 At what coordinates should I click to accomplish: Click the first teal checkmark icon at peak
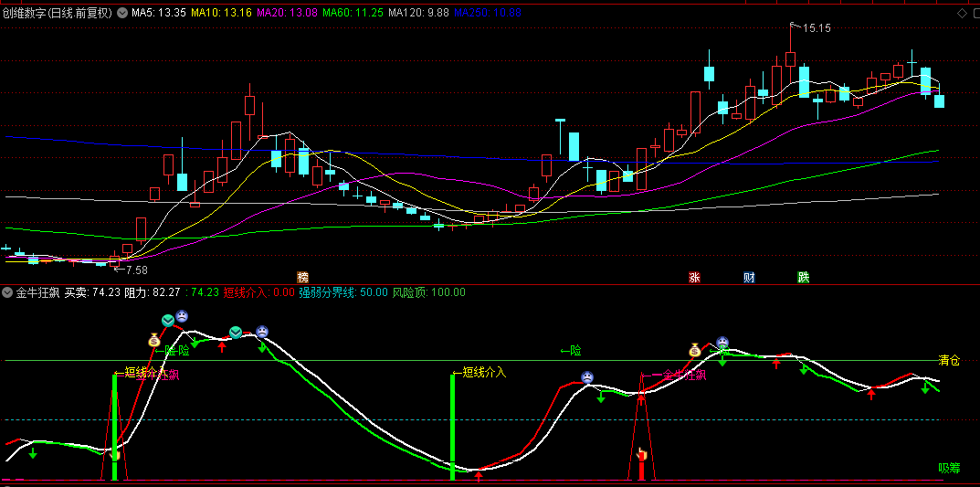pyautogui.click(x=168, y=321)
